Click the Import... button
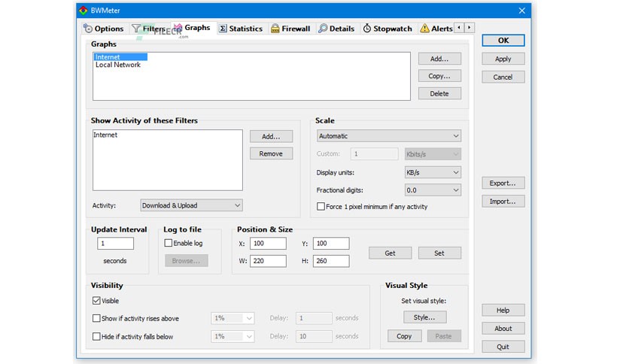The image size is (629, 364). click(503, 202)
